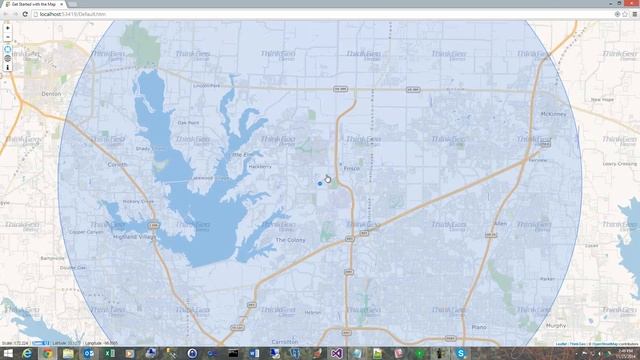Image resolution: width=640 pixels, height=360 pixels.
Task: Click the zoom indicator icon in the address bar
Action: pyautogui.click(x=617, y=14)
